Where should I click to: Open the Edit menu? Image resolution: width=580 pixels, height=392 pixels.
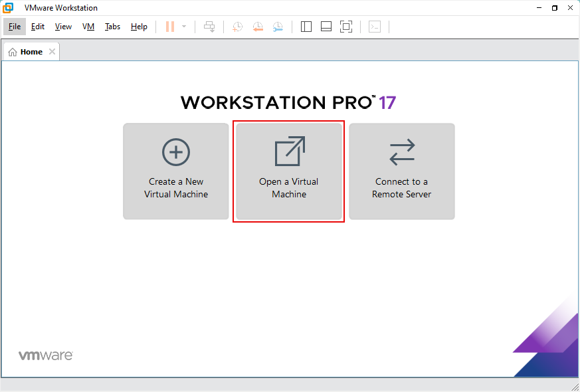tap(37, 27)
